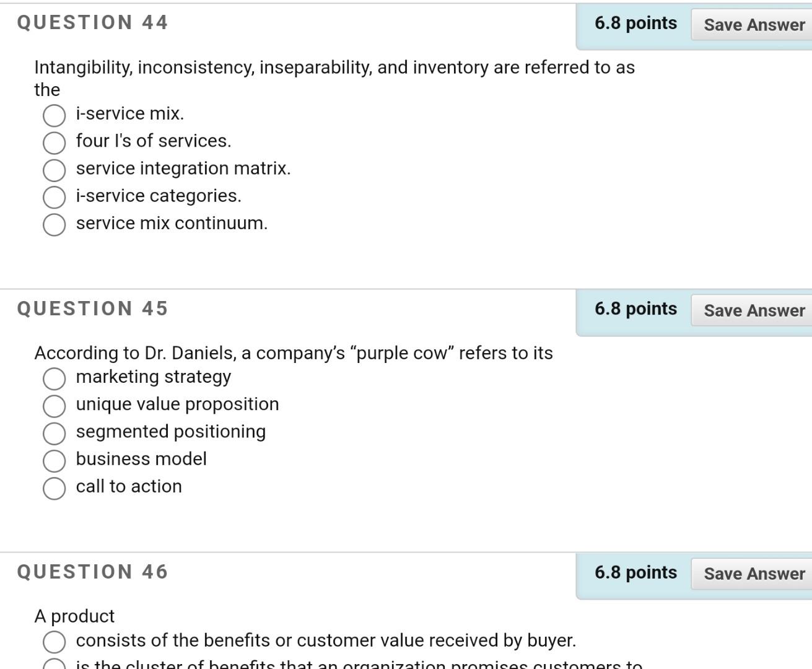This screenshot has width=812, height=669.
Task: Choose "call to action" for Question 45
Action: [55, 488]
